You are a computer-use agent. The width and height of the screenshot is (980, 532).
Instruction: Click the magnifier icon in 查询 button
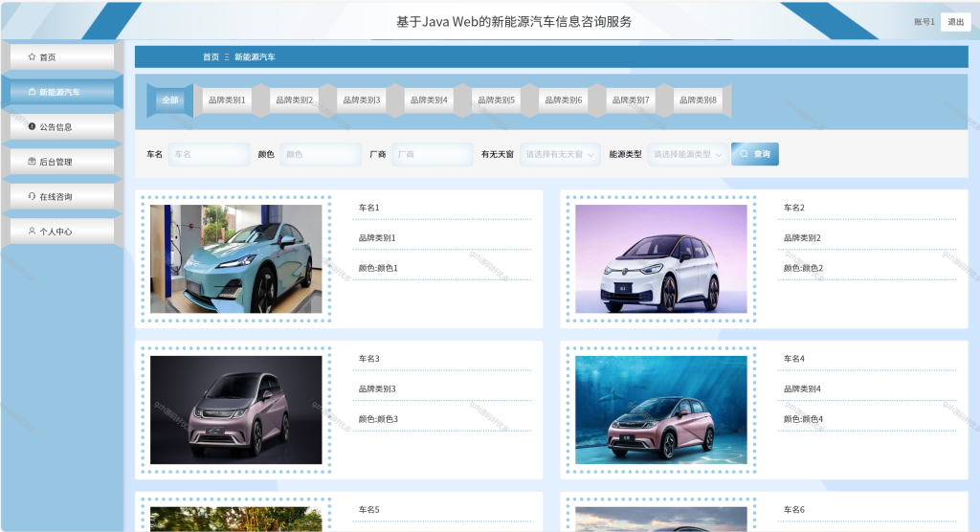click(744, 154)
